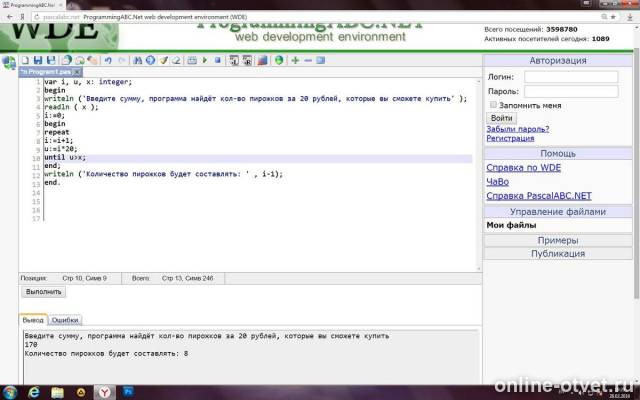640x400 pixels.
Task: Click the New file icon in toolbar
Action: 25,60
